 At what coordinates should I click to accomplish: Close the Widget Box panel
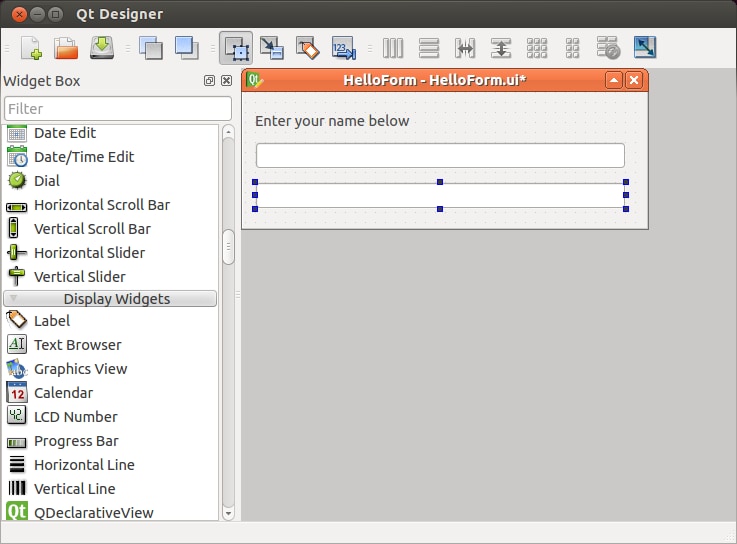pyautogui.click(x=226, y=80)
